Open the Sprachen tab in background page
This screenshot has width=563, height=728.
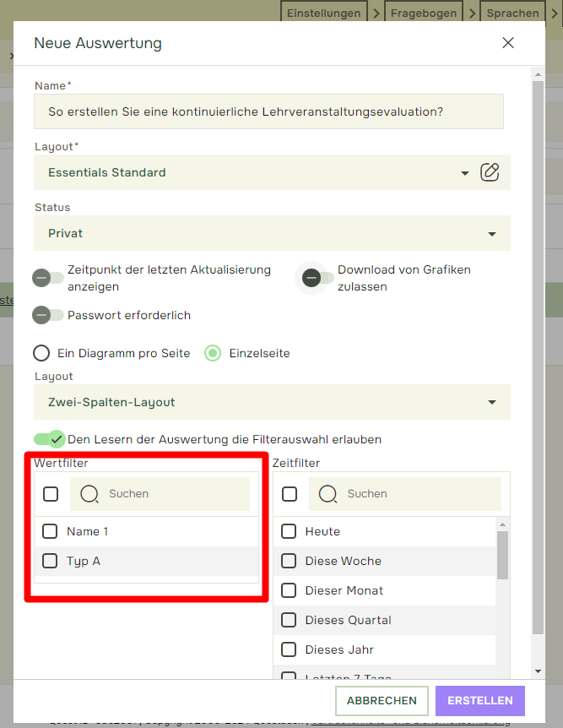pyautogui.click(x=512, y=13)
